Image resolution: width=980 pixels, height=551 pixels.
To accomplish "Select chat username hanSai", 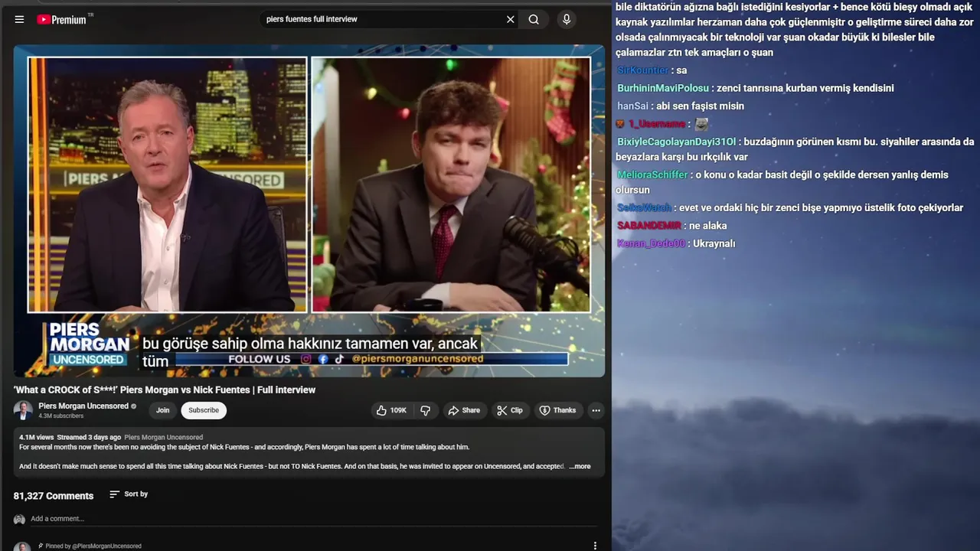I will point(632,106).
